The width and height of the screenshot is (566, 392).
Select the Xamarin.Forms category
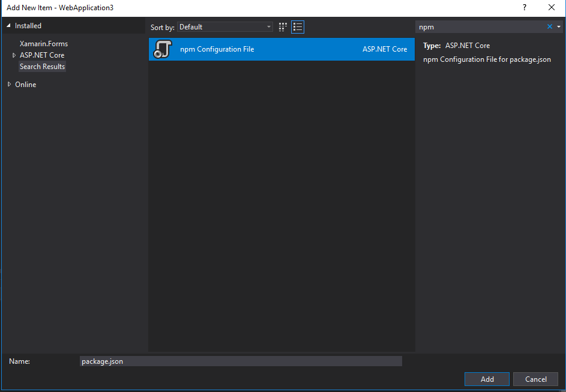click(x=43, y=43)
